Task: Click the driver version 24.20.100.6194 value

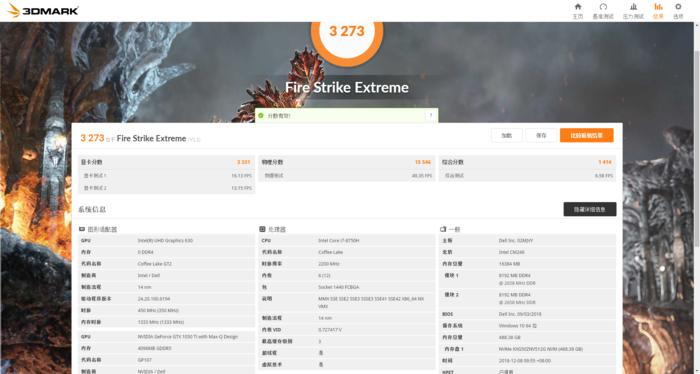Action: point(154,299)
